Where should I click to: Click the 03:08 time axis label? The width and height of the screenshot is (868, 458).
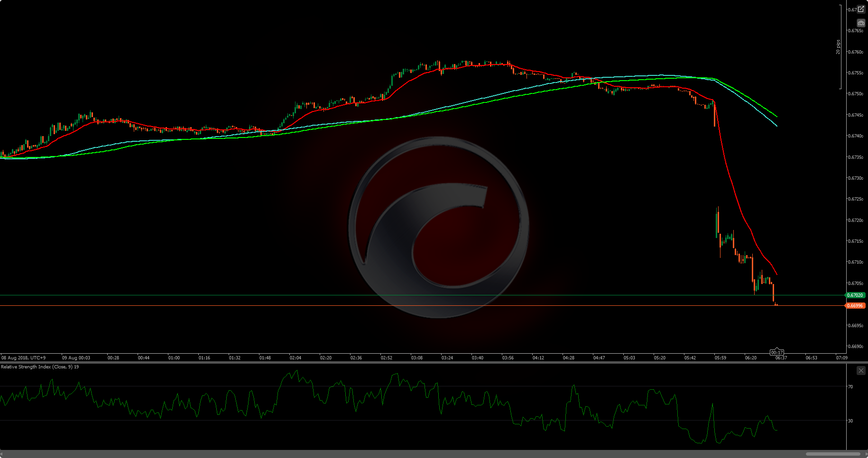pos(417,358)
